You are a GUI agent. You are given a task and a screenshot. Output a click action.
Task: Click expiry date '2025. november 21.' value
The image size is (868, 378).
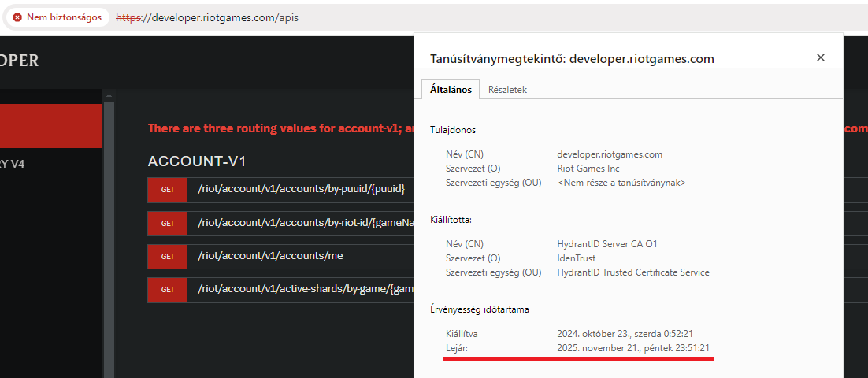[633, 347]
